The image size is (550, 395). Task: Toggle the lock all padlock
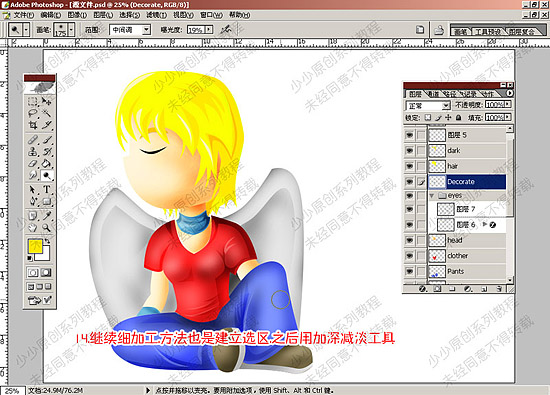point(458,118)
